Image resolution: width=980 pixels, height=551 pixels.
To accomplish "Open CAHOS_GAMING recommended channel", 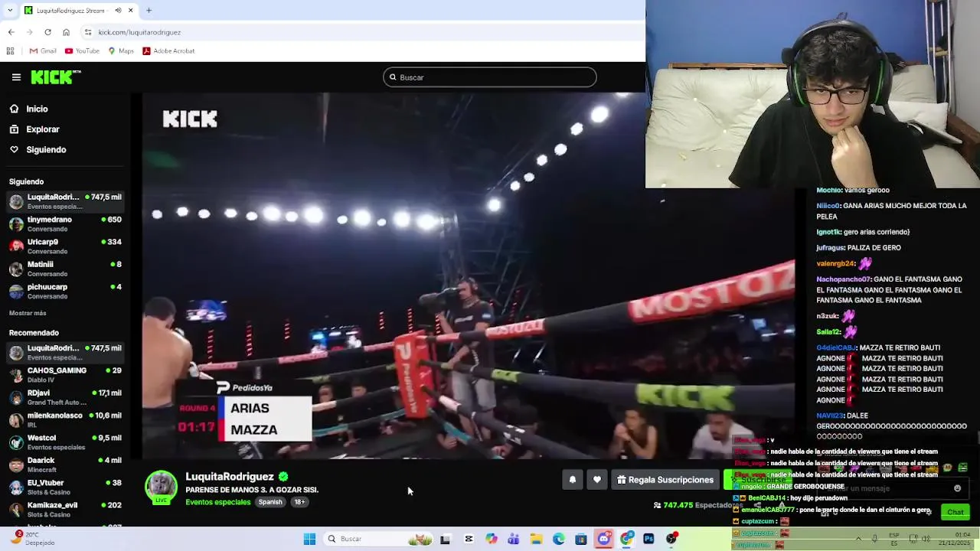I will tap(65, 375).
